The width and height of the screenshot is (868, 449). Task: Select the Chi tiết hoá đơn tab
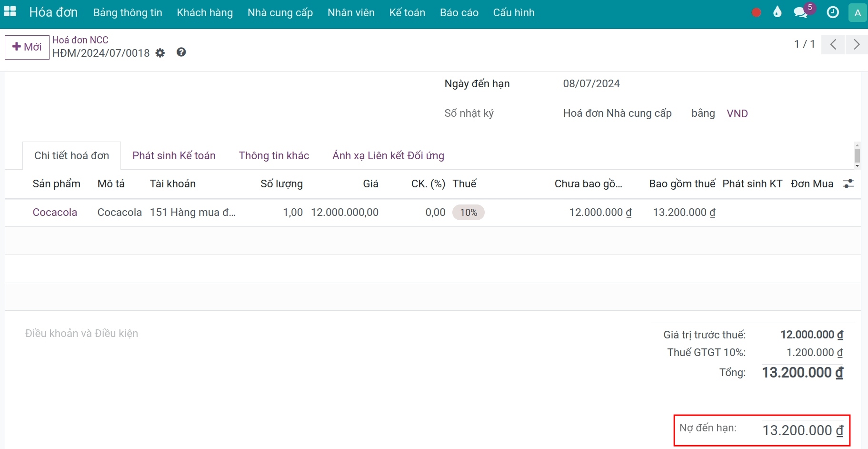click(x=72, y=155)
